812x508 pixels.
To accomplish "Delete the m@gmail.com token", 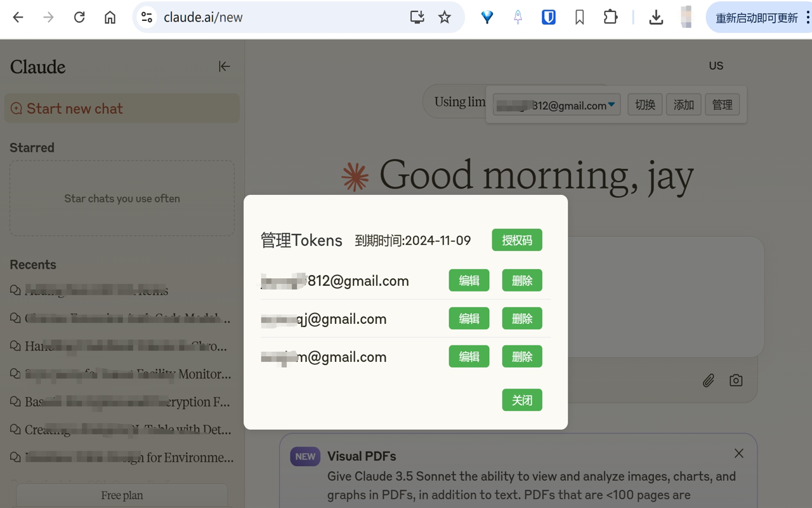I will click(522, 357).
